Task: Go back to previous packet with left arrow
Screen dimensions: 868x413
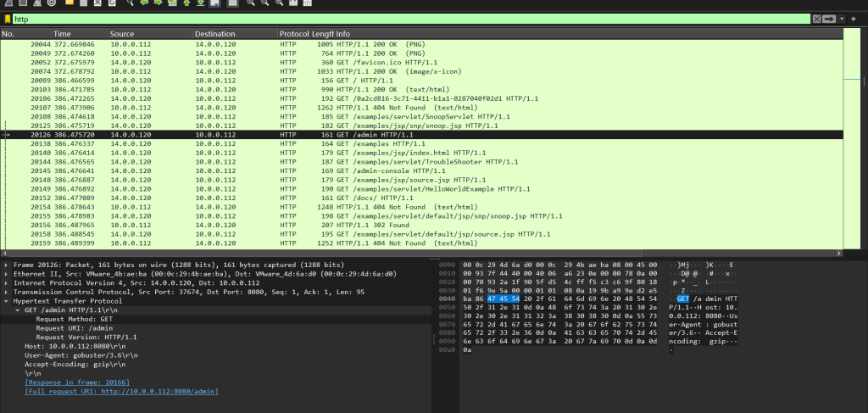Action: pyautogui.click(x=144, y=3)
